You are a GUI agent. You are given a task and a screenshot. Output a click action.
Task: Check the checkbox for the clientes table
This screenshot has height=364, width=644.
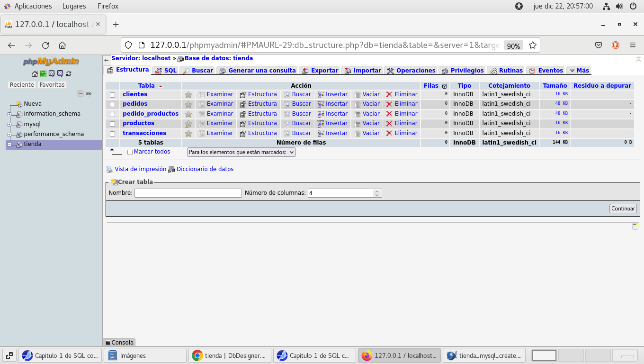112,95
